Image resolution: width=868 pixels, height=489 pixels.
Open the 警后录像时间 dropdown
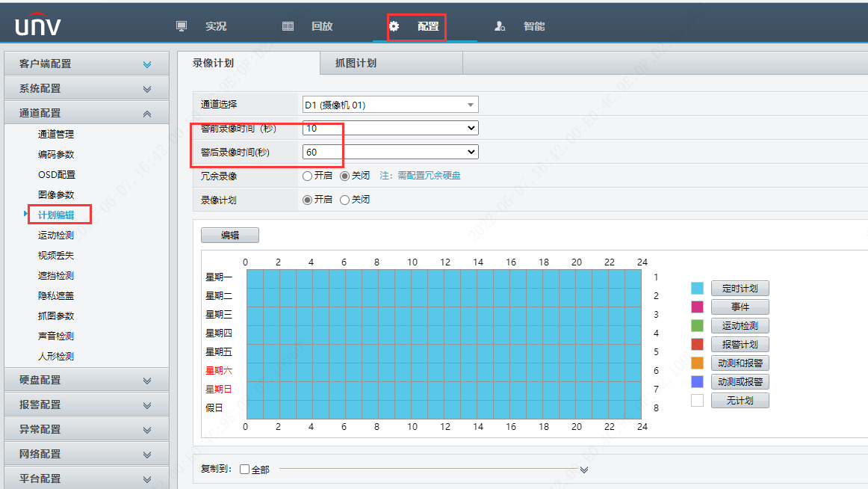[x=471, y=151]
